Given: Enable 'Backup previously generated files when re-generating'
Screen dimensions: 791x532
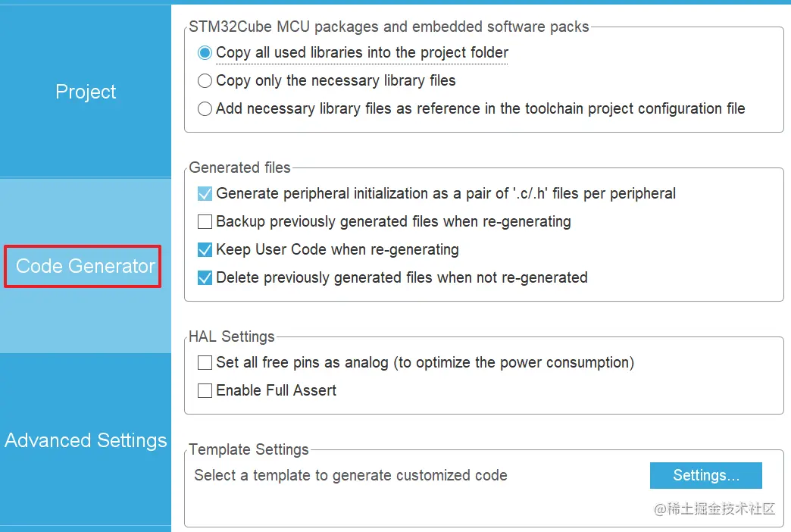Looking at the screenshot, I should tap(205, 221).
